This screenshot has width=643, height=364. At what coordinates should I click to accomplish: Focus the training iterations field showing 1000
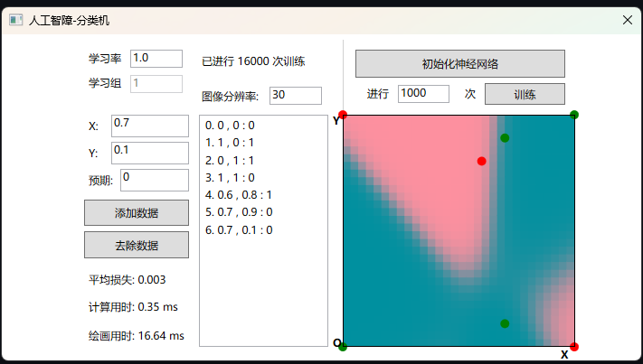[423, 94]
